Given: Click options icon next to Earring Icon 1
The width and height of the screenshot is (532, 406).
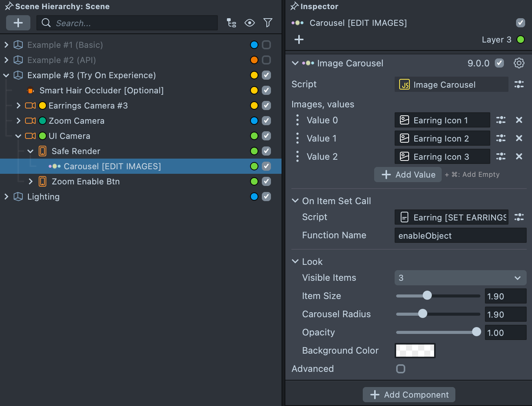Looking at the screenshot, I should [501, 120].
